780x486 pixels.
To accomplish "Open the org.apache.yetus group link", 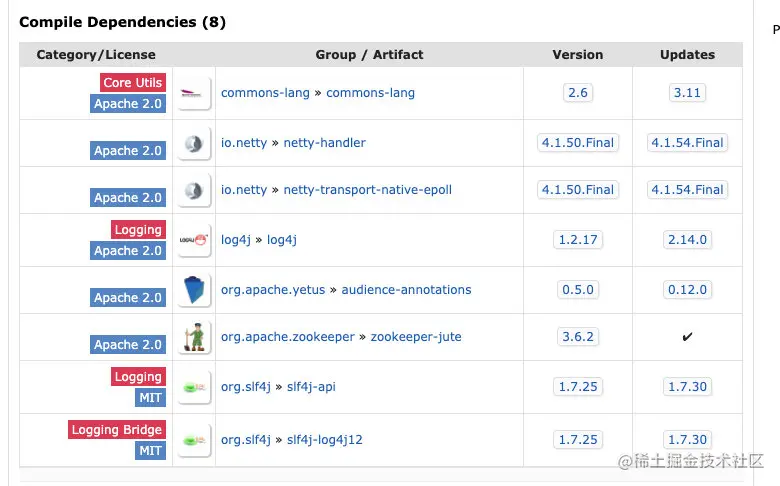I will [273, 290].
